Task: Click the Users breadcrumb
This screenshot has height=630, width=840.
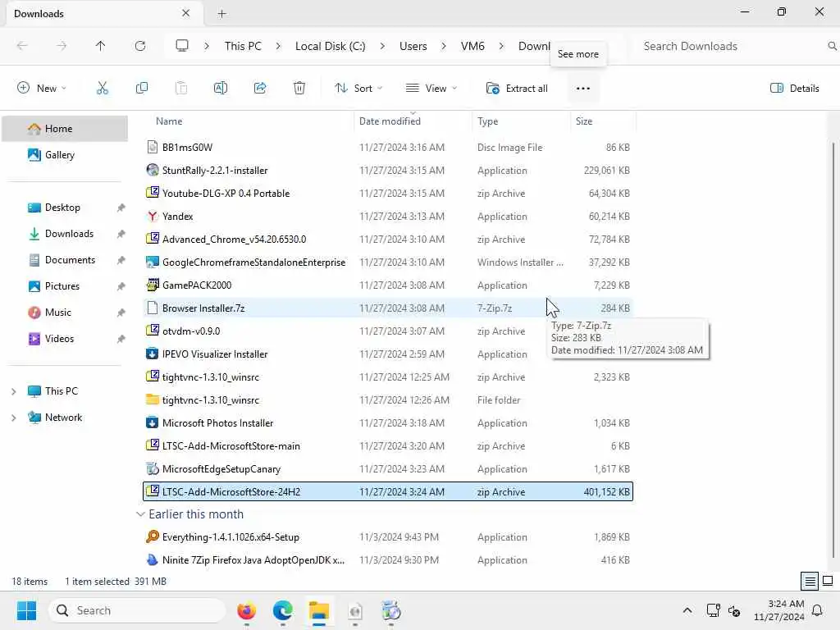Action: click(413, 46)
